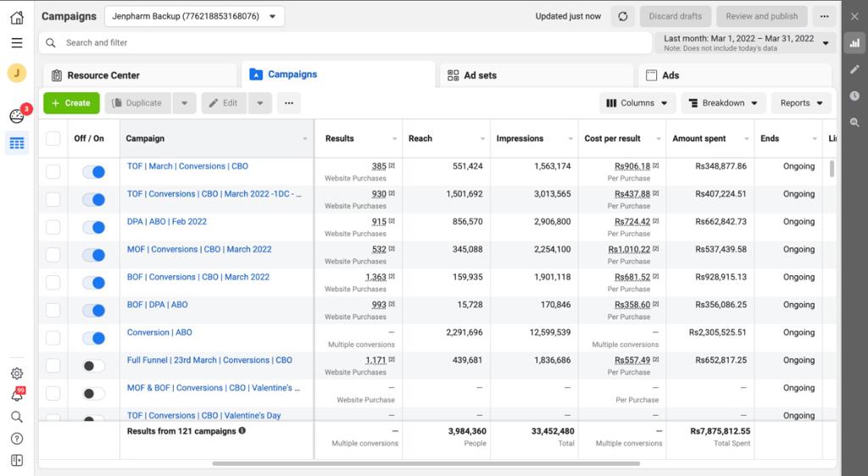Click the green Create button

pyautogui.click(x=71, y=103)
